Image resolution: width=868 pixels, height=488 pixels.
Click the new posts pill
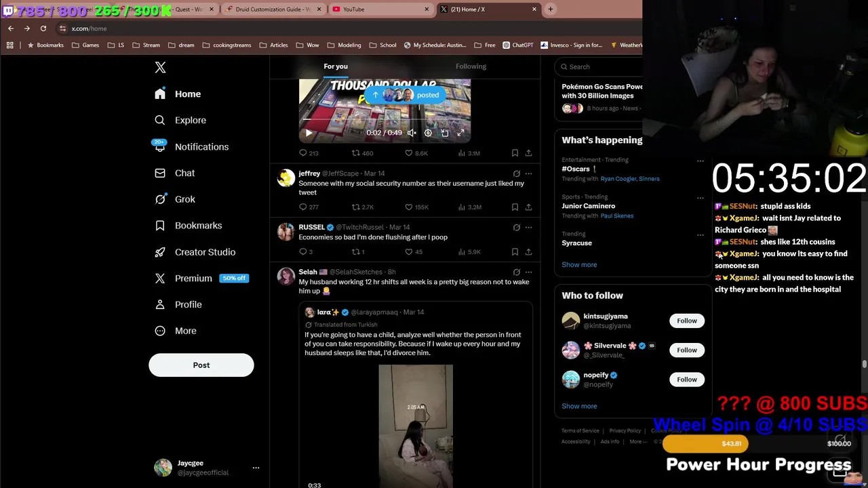tap(405, 95)
